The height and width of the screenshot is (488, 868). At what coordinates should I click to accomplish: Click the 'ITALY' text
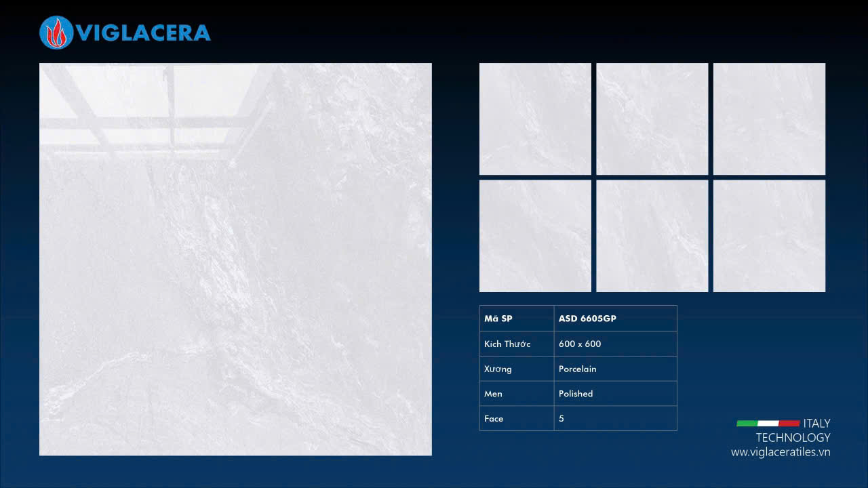[816, 424]
